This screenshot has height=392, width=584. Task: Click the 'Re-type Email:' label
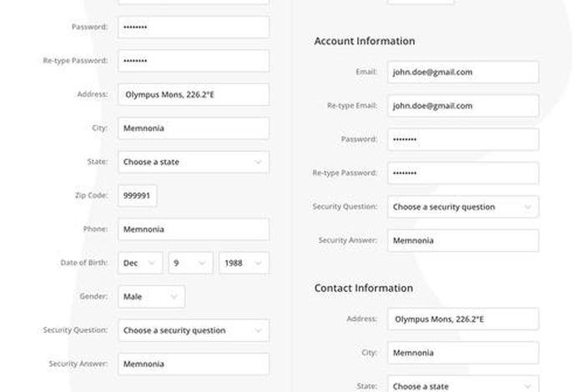tap(352, 106)
